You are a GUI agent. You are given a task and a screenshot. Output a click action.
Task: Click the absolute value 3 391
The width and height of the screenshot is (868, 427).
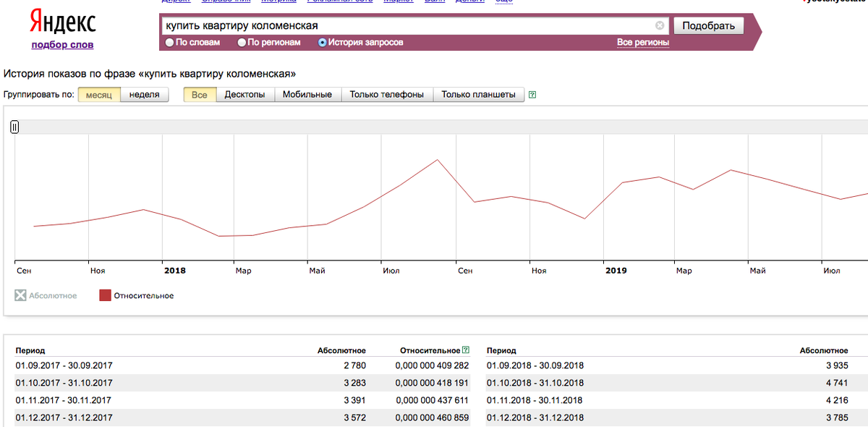coord(354,400)
